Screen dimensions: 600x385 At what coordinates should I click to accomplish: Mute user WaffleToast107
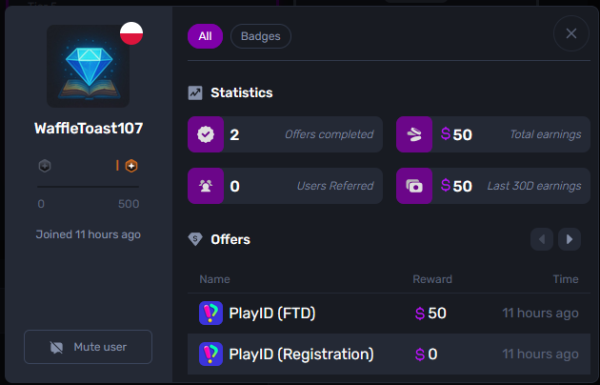[x=88, y=347]
